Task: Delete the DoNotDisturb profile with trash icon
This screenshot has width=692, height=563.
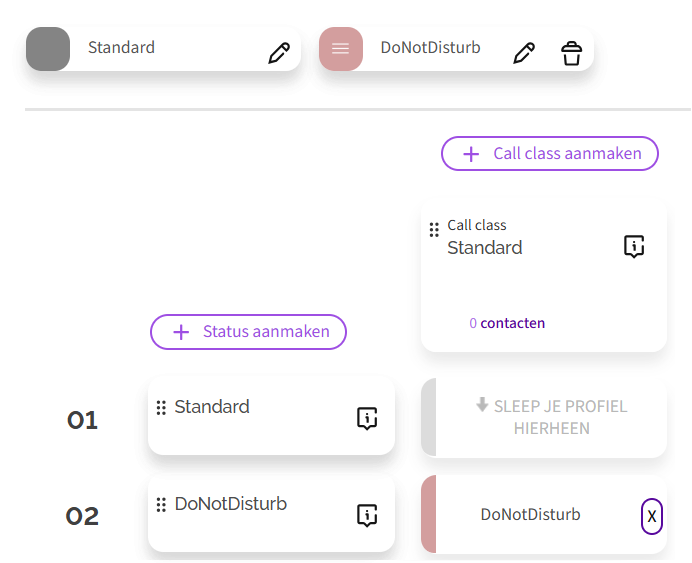Action: [x=571, y=53]
